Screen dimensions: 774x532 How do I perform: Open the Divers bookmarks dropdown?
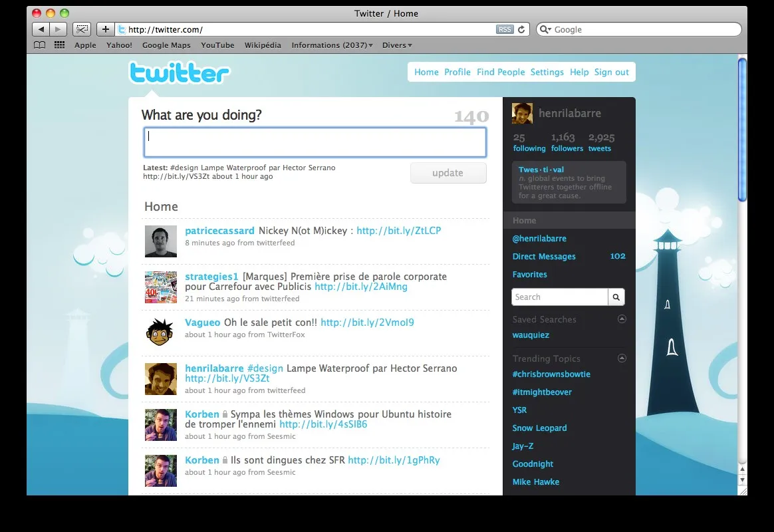pos(397,45)
